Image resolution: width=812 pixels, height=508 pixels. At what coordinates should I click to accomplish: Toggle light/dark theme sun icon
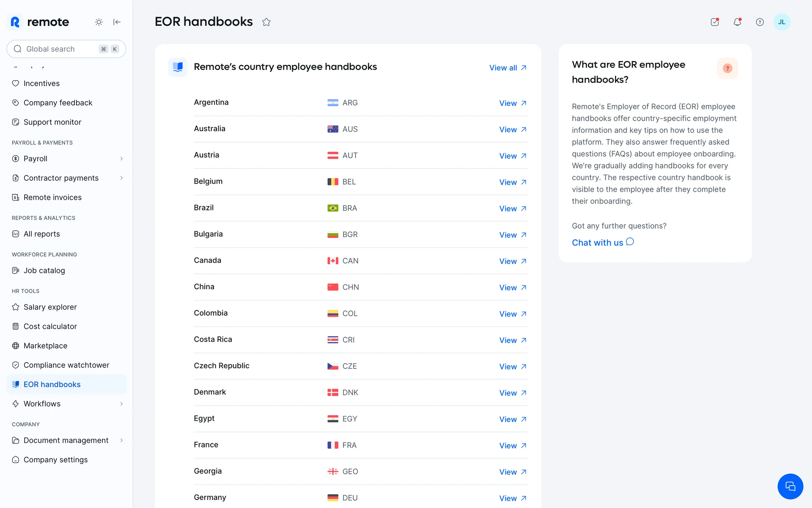pyautogui.click(x=99, y=22)
